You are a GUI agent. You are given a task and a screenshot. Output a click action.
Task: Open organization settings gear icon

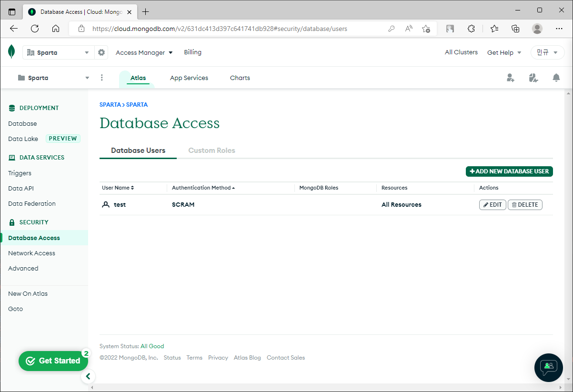click(x=101, y=52)
